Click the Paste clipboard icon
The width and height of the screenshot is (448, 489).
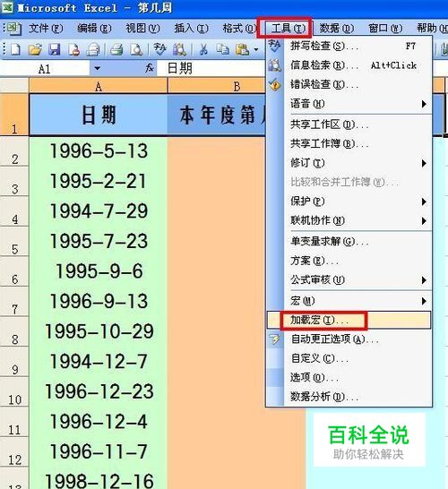pyautogui.click(x=242, y=49)
